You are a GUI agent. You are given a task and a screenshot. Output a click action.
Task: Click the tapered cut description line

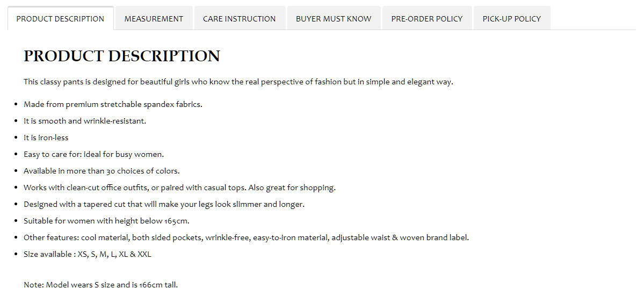[x=164, y=204]
